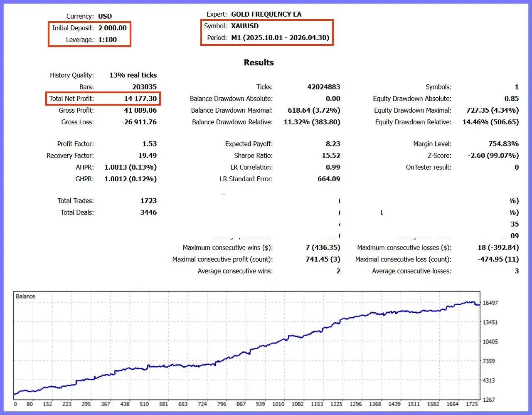Select GHPR value 1.0012 (0.12%)
The width and height of the screenshot is (532, 415).
[131, 179]
